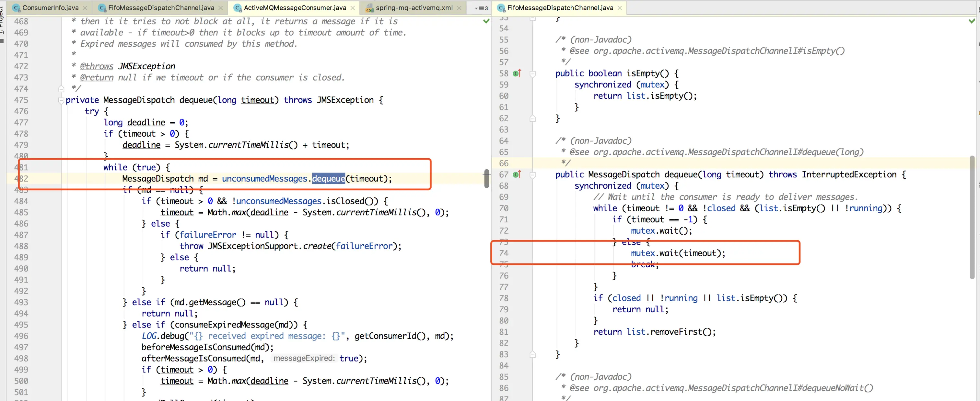Click implements-method gutter icon on line 58
Image resolution: width=980 pixels, height=401 pixels.
tap(517, 73)
